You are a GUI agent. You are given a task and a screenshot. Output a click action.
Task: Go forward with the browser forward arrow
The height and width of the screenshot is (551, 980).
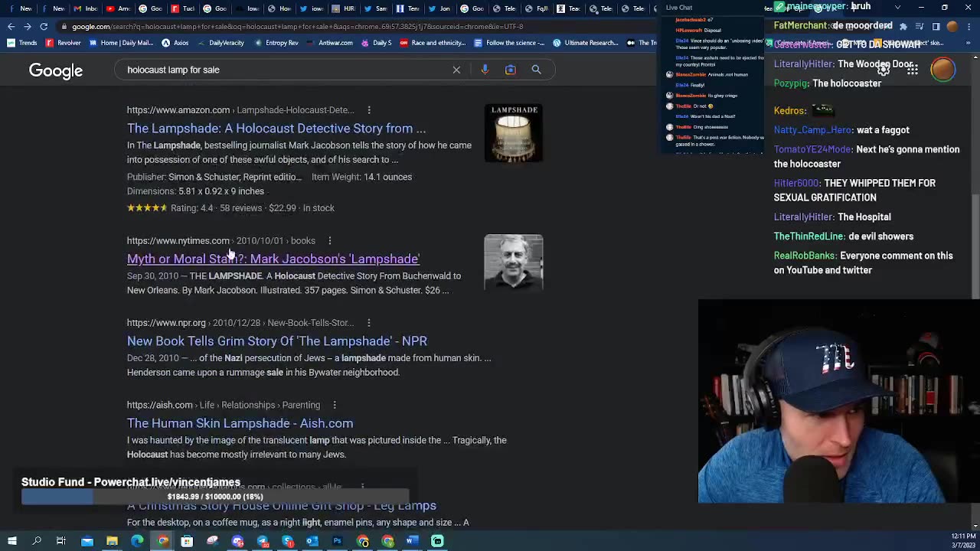(27, 26)
